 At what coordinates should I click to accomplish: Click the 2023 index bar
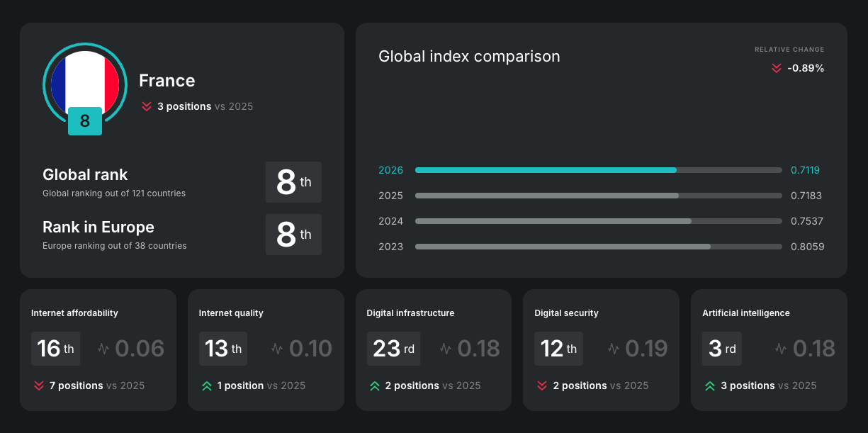pos(599,247)
